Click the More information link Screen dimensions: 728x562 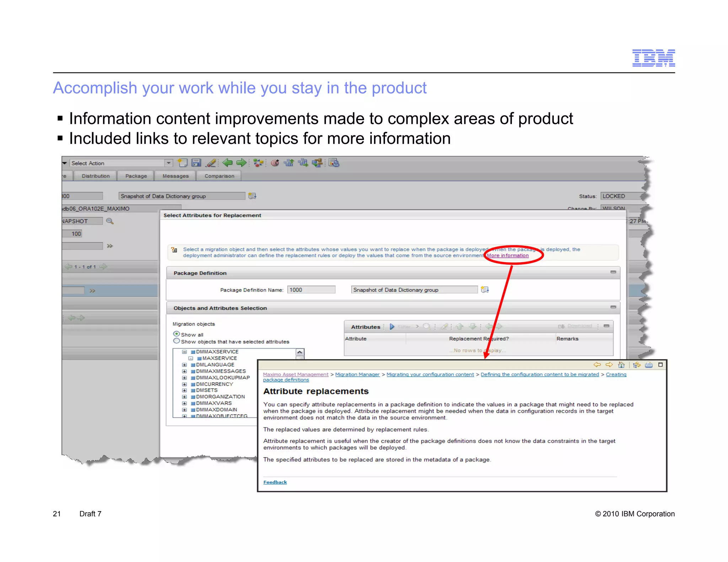[x=508, y=255]
